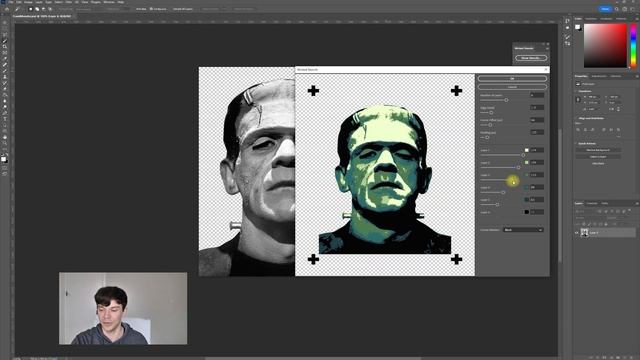Image resolution: width=640 pixels, height=360 pixels.
Task: Open the Corner Markers dropdown
Action: pyautogui.click(x=523, y=230)
